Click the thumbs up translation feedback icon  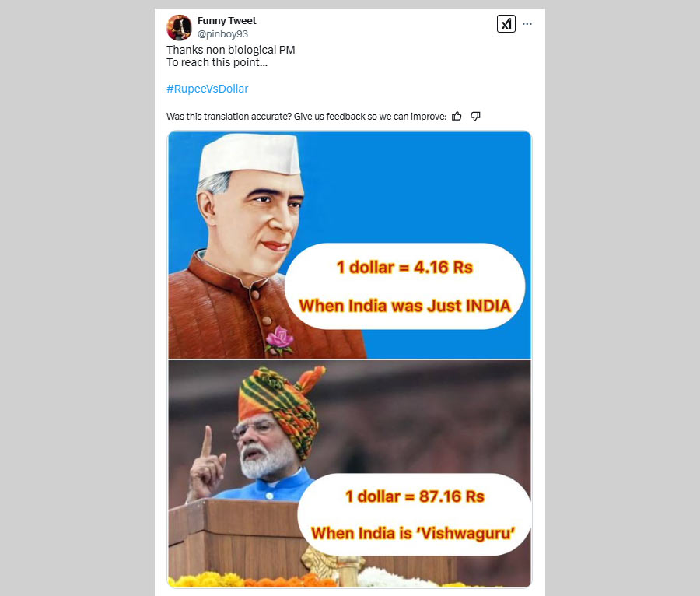[457, 117]
